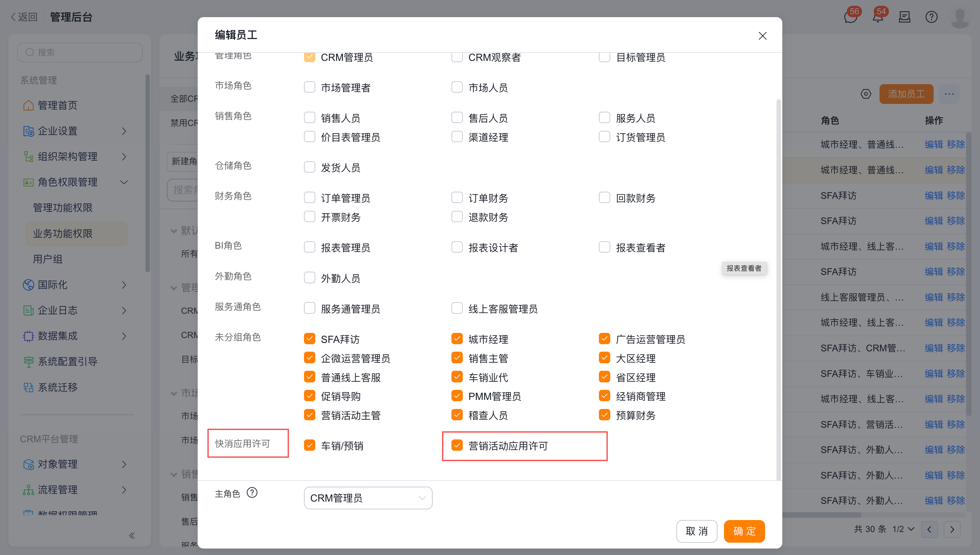980x555 pixels.
Task: Expand the 组织架构管理 chevron
Action: (124, 157)
